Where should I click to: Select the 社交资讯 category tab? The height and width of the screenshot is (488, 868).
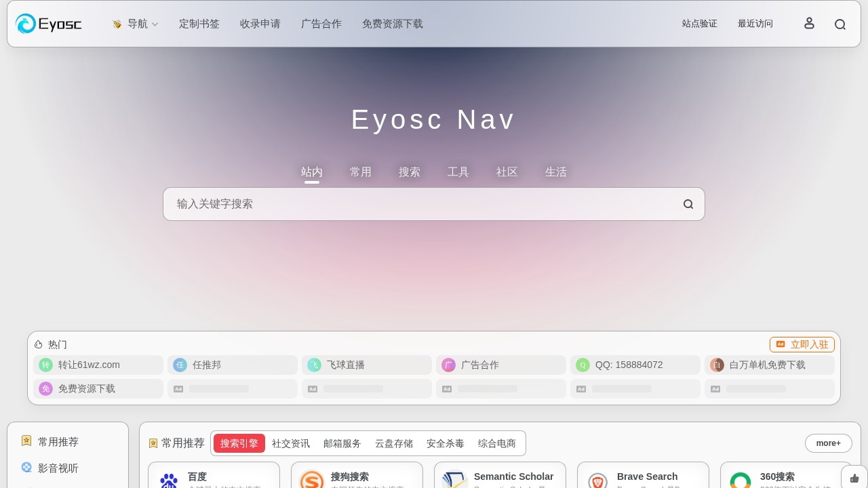[291, 443]
